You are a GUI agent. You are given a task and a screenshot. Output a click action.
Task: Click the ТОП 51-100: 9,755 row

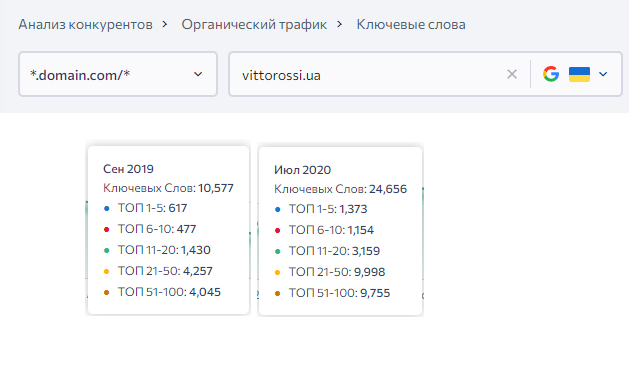pyautogui.click(x=332, y=293)
